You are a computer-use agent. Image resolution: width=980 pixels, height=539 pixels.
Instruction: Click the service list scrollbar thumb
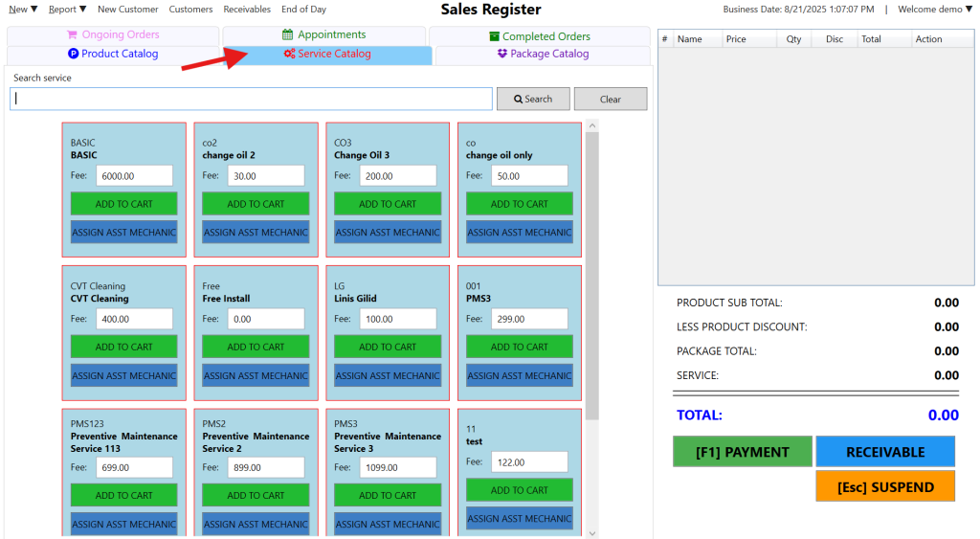pyautogui.click(x=592, y=276)
